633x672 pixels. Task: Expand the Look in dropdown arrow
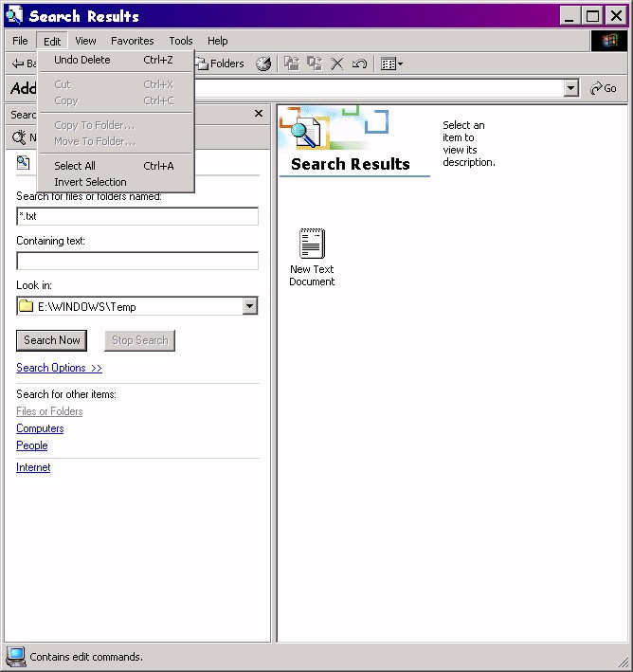[250, 306]
